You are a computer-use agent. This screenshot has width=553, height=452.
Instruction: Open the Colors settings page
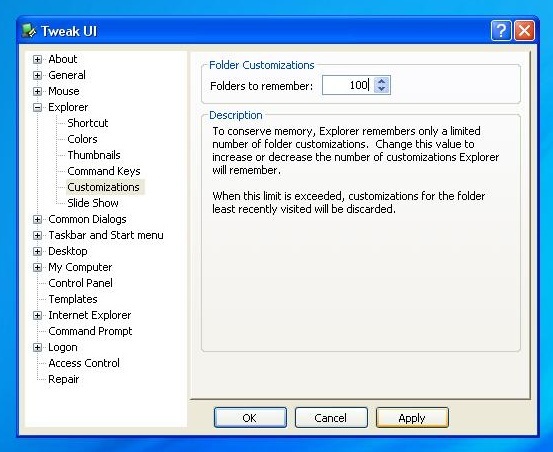click(82, 139)
